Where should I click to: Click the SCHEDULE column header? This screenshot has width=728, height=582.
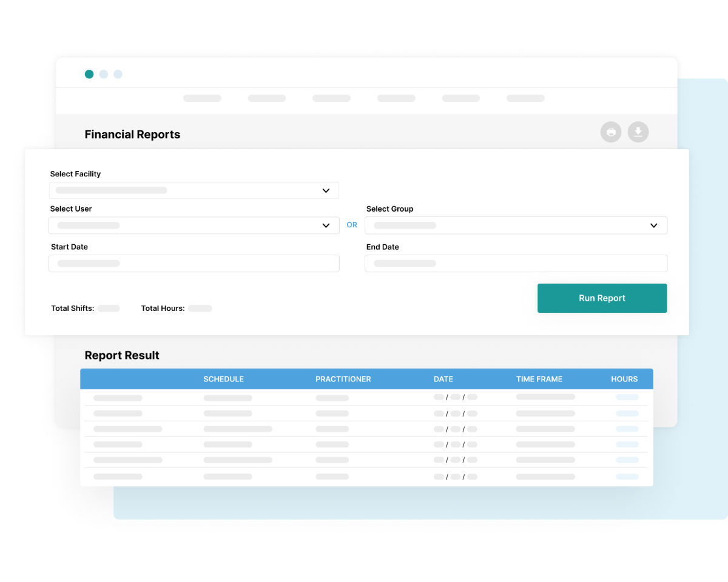[x=223, y=379]
